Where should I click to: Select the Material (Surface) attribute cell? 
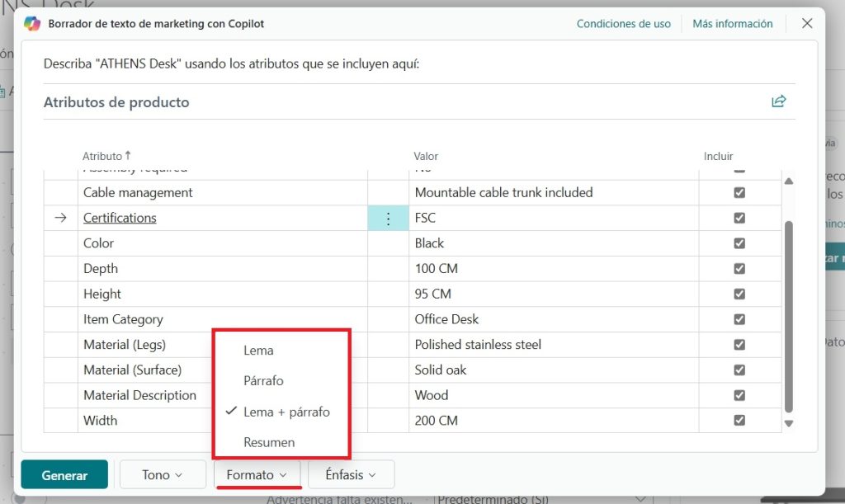[x=145, y=370]
